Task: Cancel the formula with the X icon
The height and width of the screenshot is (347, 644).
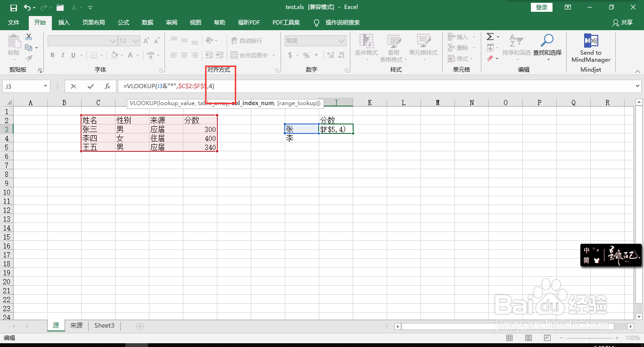Action: click(x=74, y=86)
